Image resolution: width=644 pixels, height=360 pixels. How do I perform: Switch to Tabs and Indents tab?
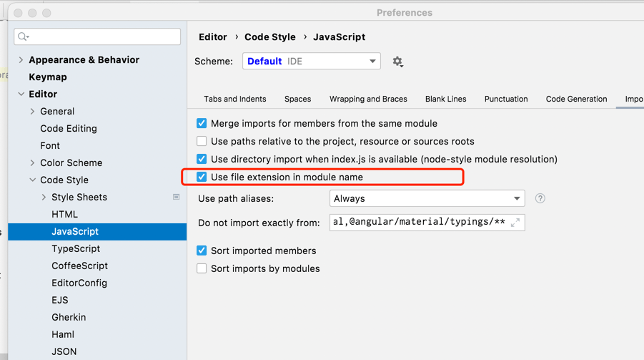[x=235, y=99]
